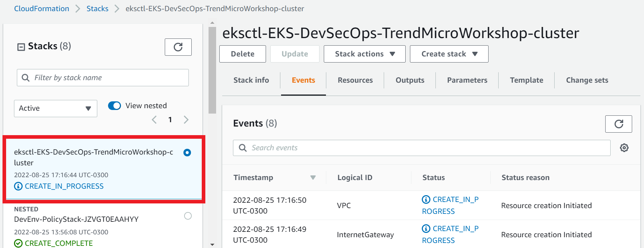Click the eksctl cluster breadcrumb text
The width and height of the screenshot is (644, 248).
215,9
